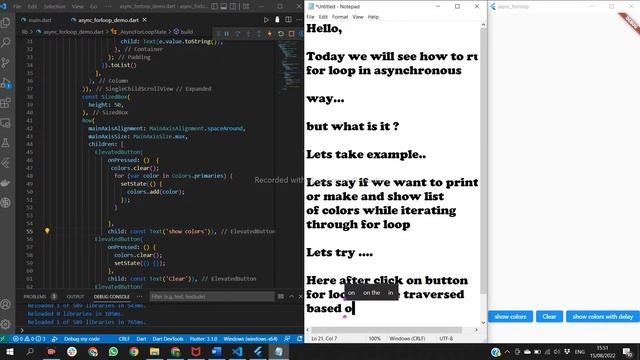
Task: Open the Notepad Edit menu
Action: [x=323, y=17]
